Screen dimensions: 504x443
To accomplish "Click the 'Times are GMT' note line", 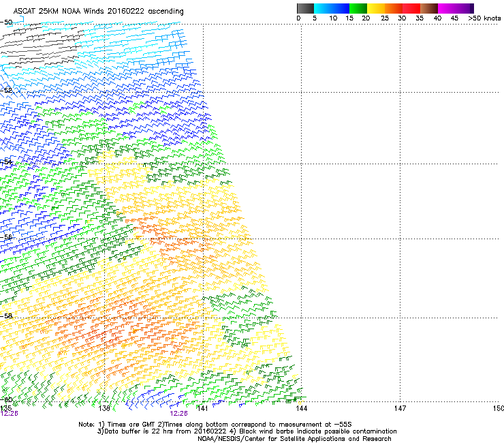I will click(x=215, y=425).
